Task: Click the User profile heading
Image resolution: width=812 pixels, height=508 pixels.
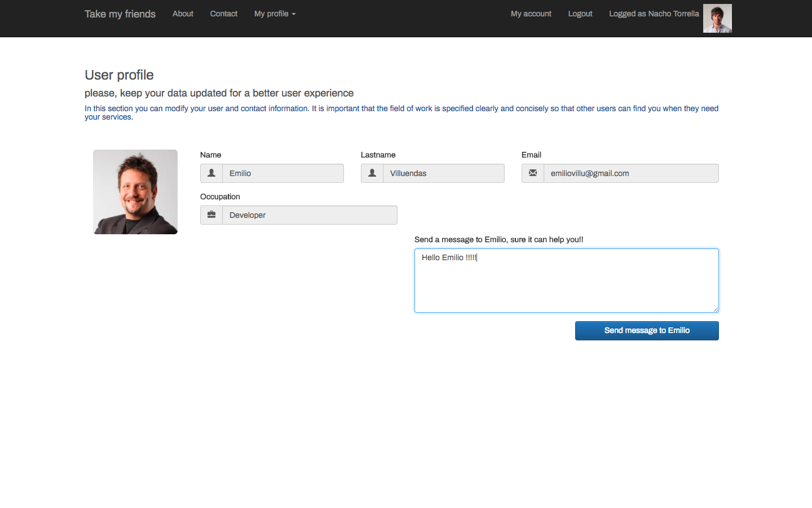Action: [x=119, y=75]
